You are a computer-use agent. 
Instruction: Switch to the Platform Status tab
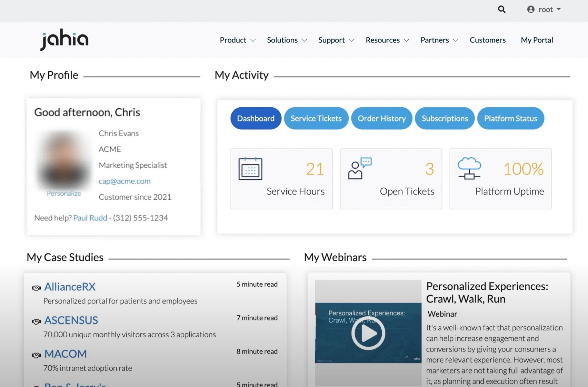[510, 118]
